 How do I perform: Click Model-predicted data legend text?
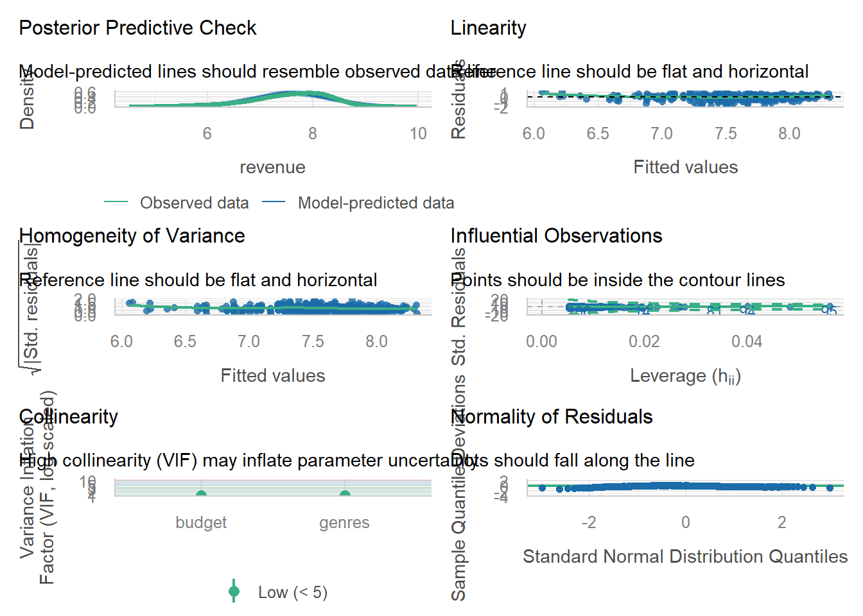[x=376, y=203]
